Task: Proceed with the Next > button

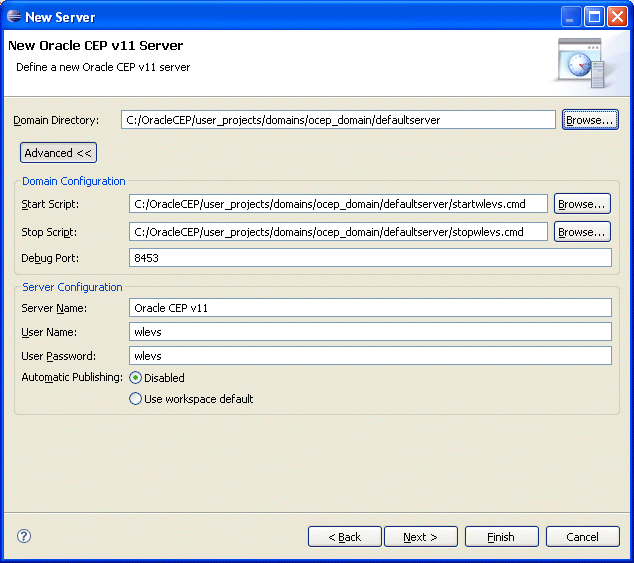Action: pyautogui.click(x=421, y=537)
